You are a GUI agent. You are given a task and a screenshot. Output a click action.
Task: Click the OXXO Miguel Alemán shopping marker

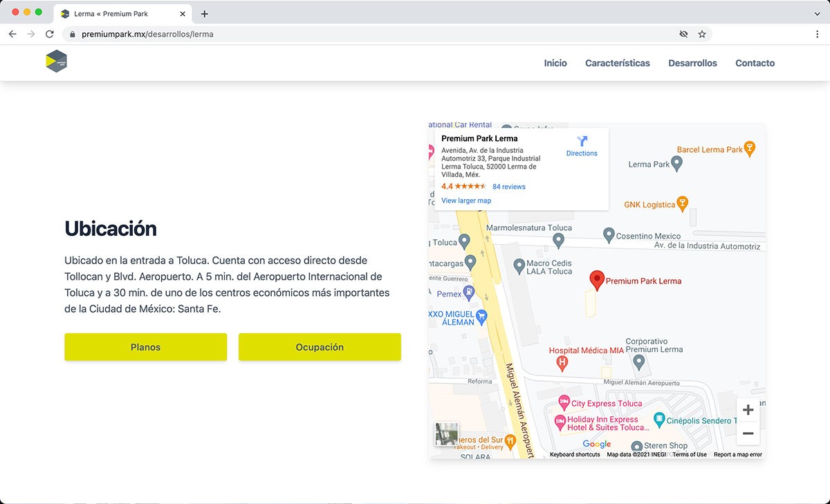(x=482, y=316)
